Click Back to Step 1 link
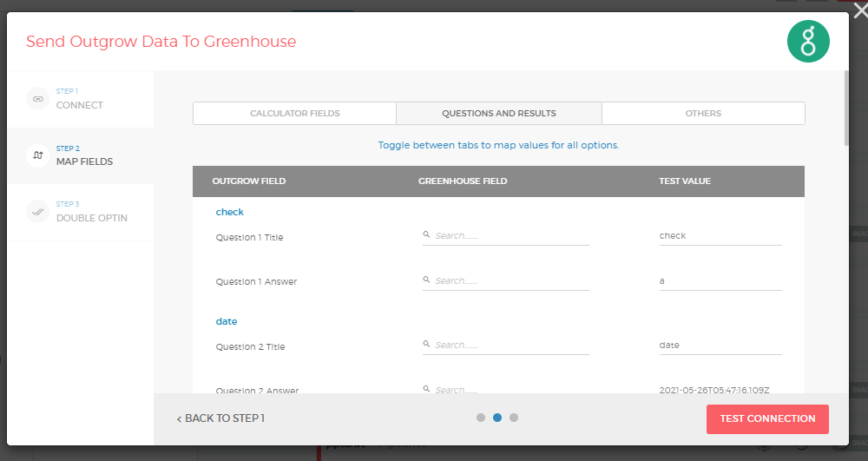Viewport: 868px width, 461px height. click(x=220, y=418)
